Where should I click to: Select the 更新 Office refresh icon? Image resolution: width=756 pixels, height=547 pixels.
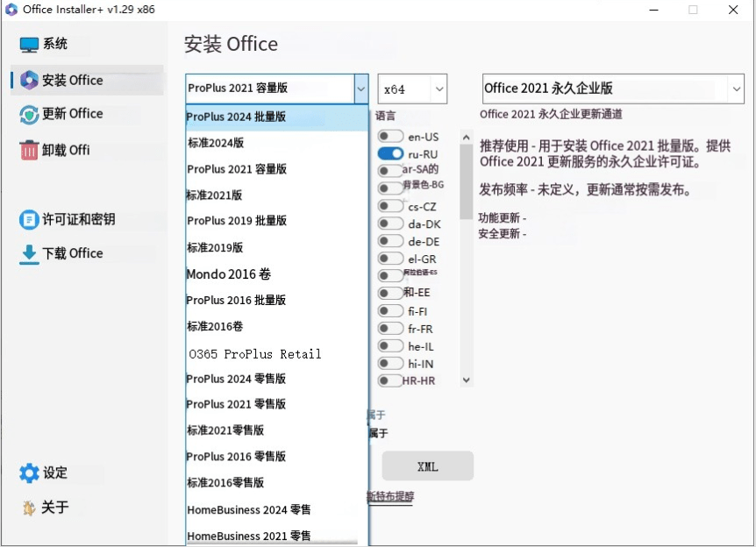pos(28,114)
